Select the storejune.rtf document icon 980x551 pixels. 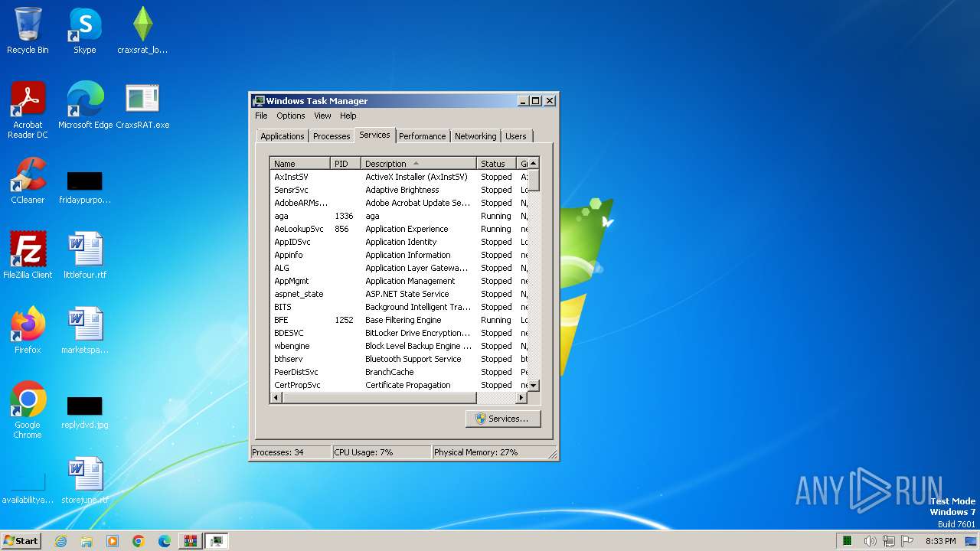click(85, 481)
